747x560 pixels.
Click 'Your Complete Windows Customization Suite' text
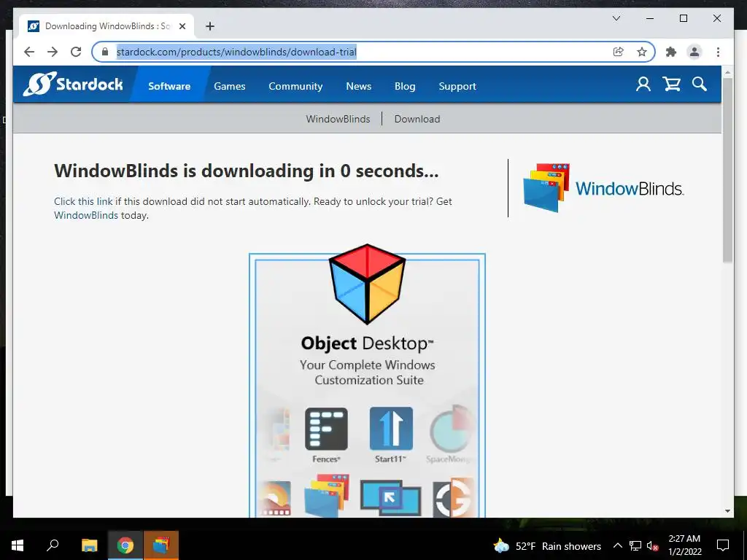368,373
